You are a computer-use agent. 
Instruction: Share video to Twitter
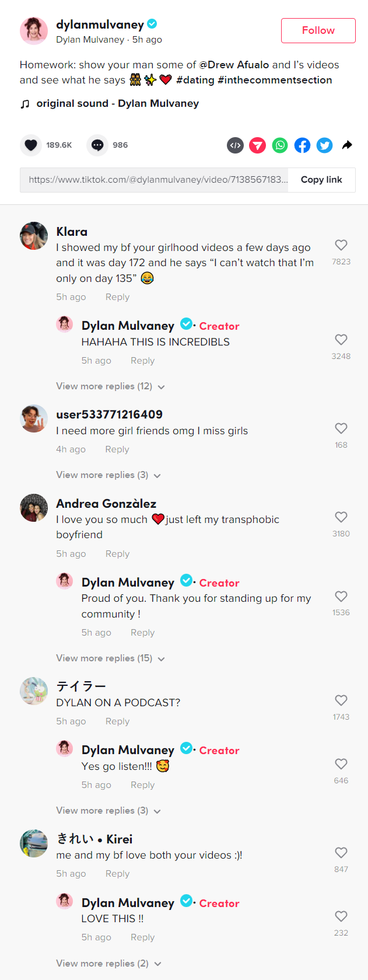pos(325,145)
